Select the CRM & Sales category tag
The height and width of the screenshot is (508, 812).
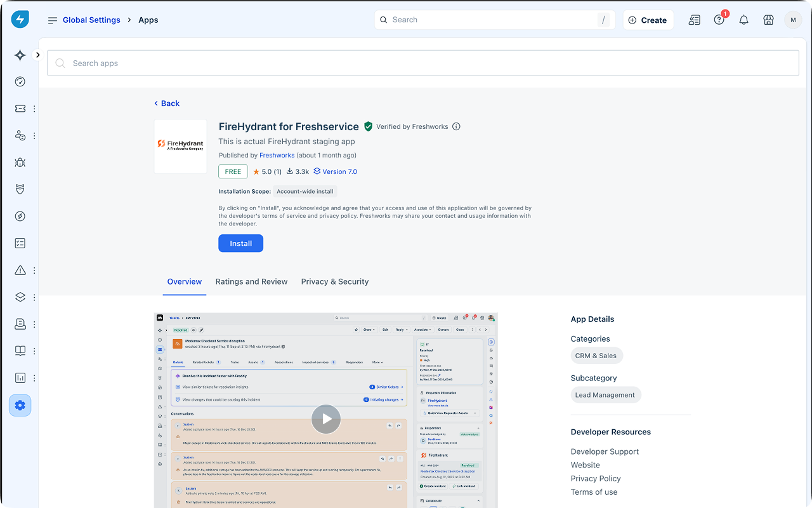[x=596, y=356]
